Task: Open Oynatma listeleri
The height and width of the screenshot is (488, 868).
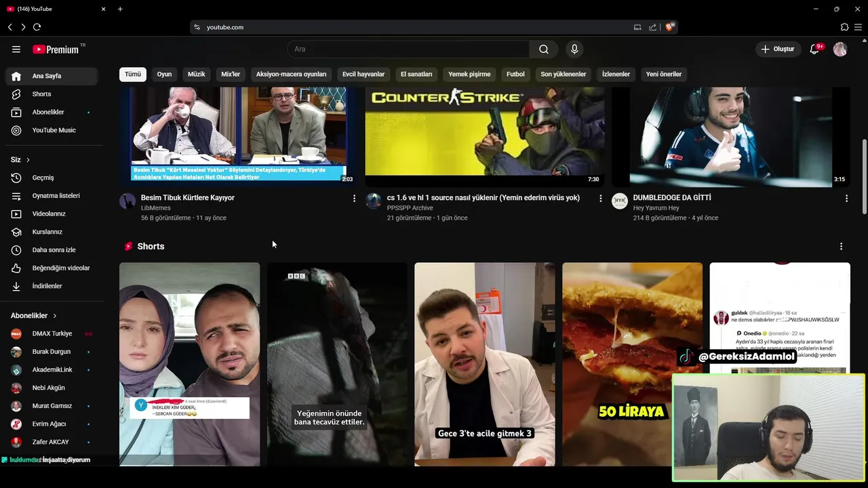Action: pos(52,196)
